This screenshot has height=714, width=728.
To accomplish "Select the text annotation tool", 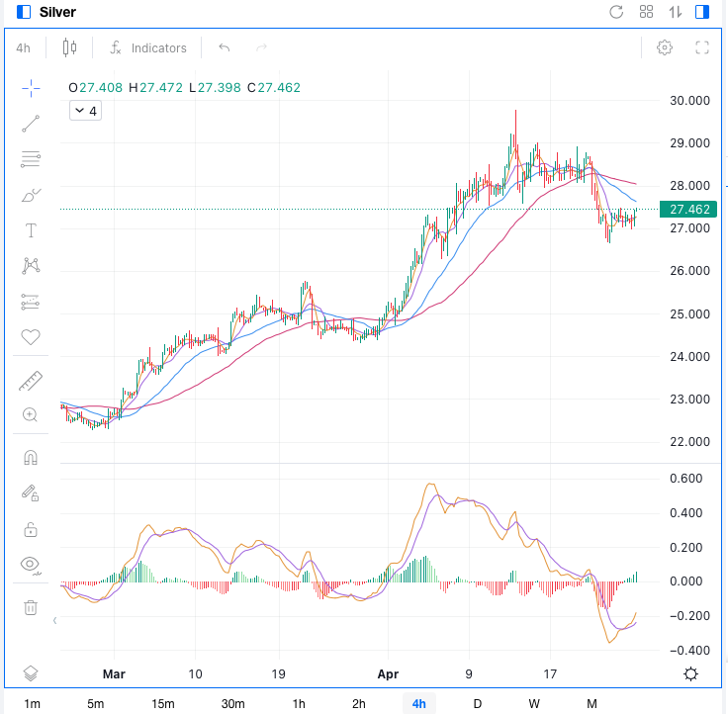I will pyautogui.click(x=31, y=230).
